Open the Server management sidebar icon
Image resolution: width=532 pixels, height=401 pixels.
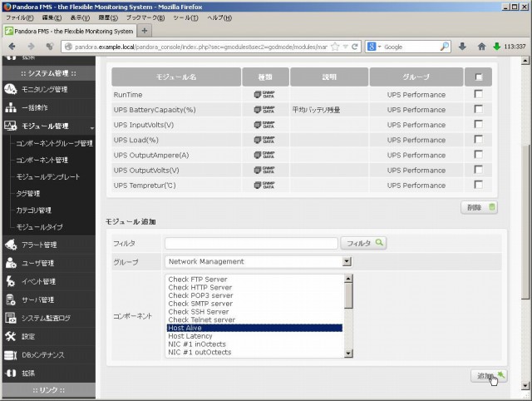pos(11,300)
